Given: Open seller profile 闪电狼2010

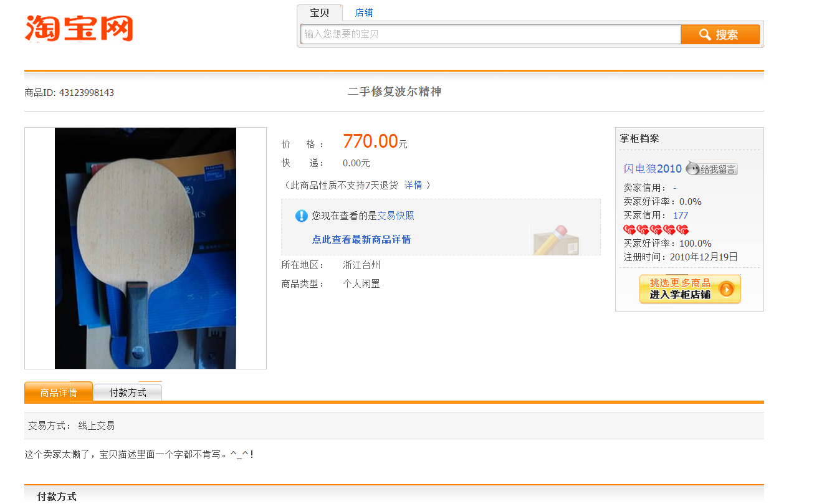Looking at the screenshot, I should click(x=653, y=169).
